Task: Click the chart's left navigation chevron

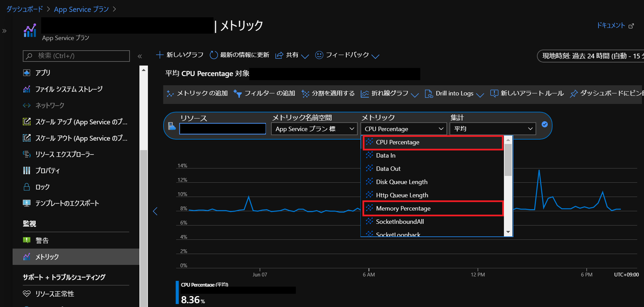Action: 155,211
